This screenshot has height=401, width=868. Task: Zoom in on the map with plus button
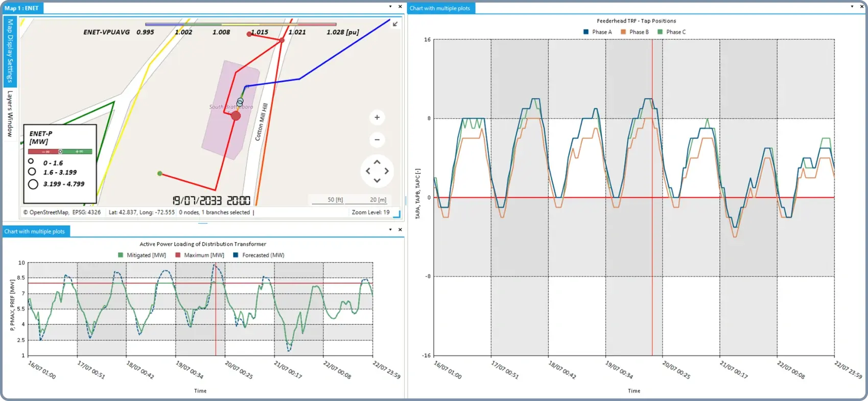click(x=377, y=117)
